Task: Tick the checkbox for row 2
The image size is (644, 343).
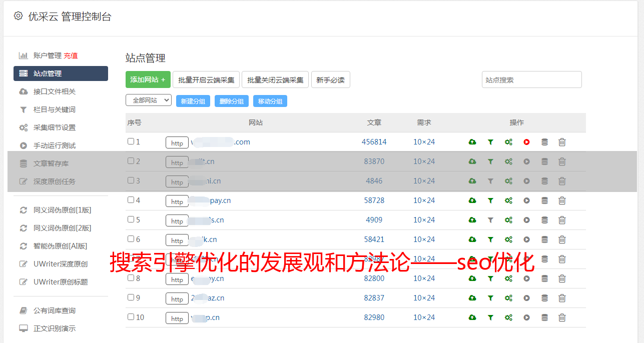Action: point(131,161)
